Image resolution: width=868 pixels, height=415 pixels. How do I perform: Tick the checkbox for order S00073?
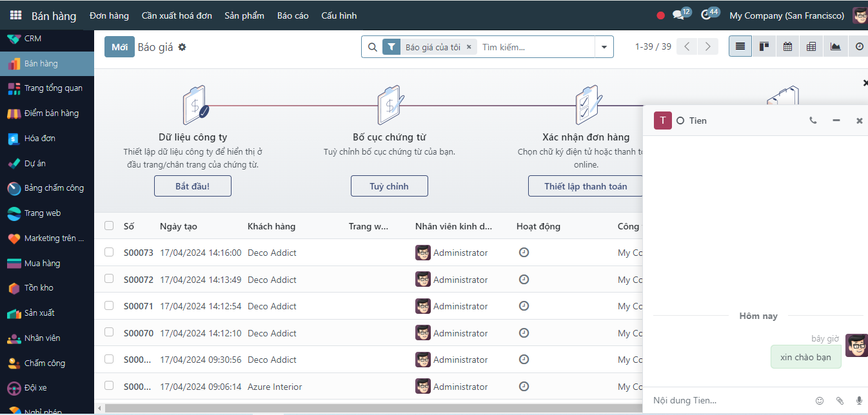tap(109, 252)
